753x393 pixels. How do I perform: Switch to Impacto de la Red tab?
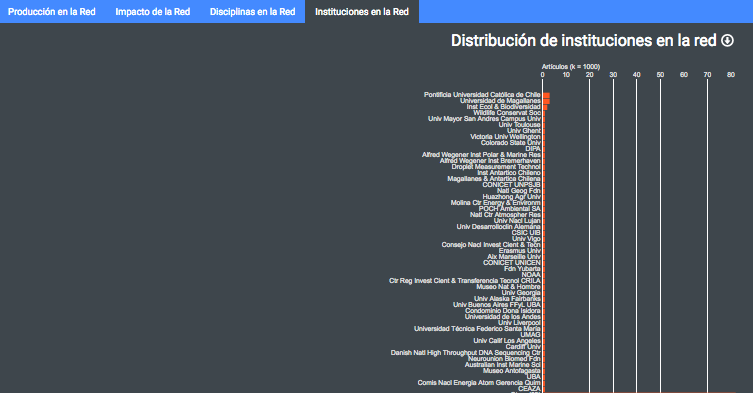(x=153, y=12)
